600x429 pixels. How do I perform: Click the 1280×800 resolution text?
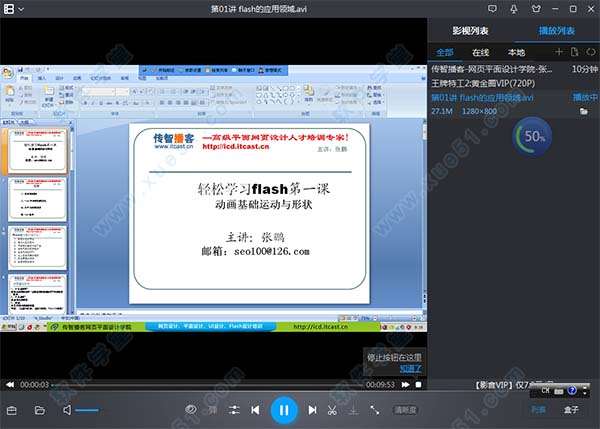tap(479, 111)
